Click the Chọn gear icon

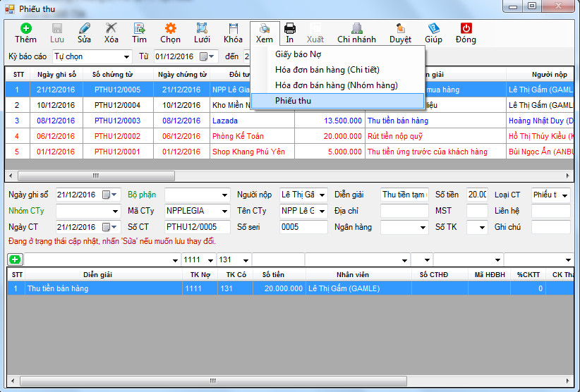[x=170, y=28]
